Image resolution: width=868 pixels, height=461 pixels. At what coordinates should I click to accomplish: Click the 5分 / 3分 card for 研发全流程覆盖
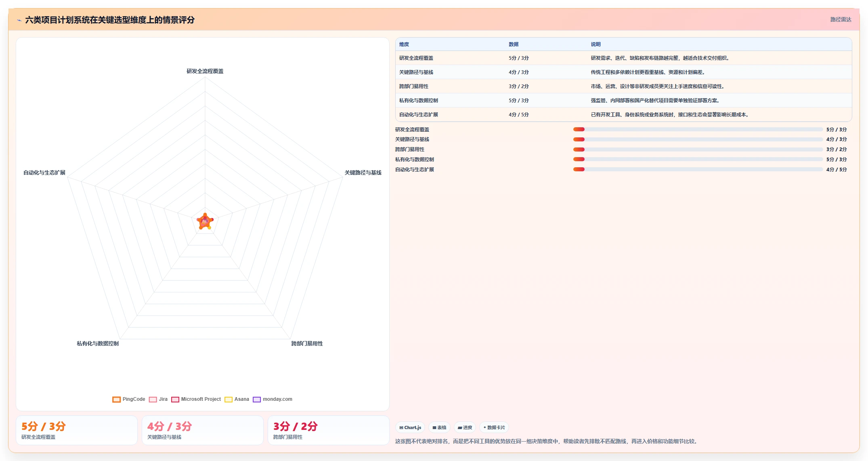pos(77,430)
